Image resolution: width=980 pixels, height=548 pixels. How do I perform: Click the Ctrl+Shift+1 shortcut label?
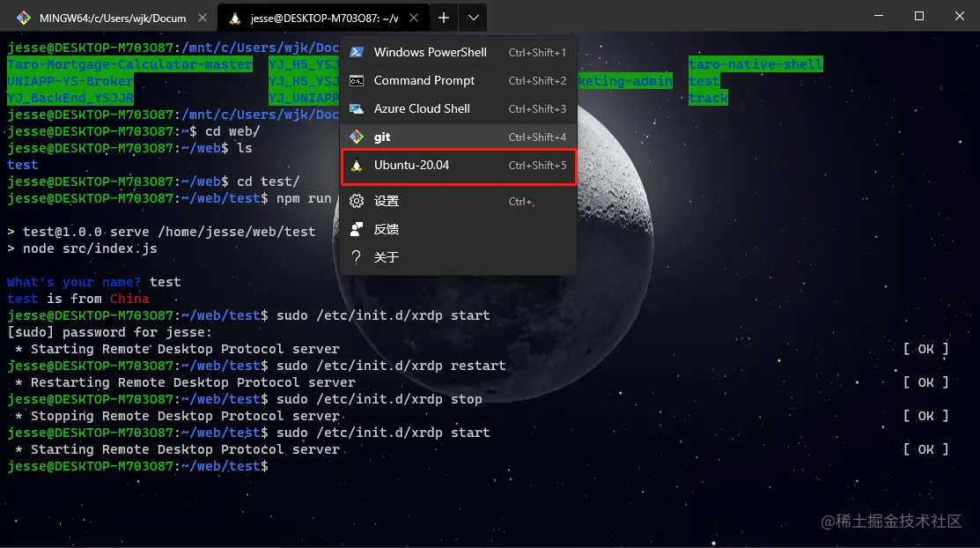coord(537,53)
